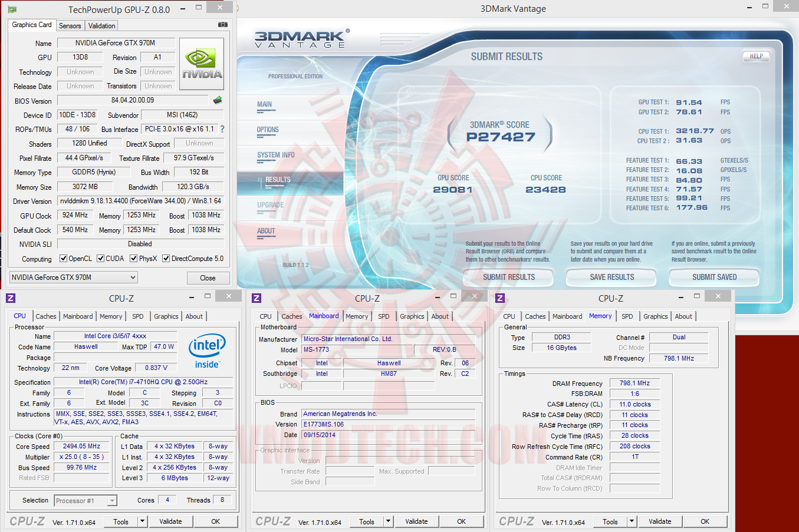
Task: Open UPGRADE in 3DMark Vantage menu
Action: (270, 205)
